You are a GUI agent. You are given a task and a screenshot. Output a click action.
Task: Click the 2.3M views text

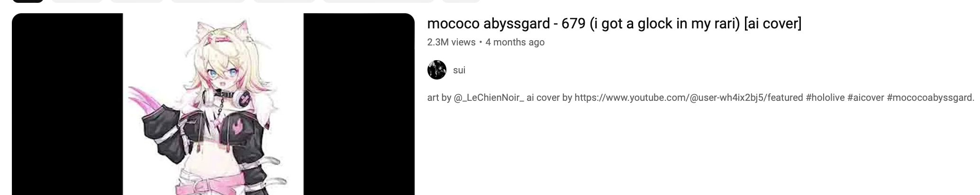pyautogui.click(x=451, y=42)
